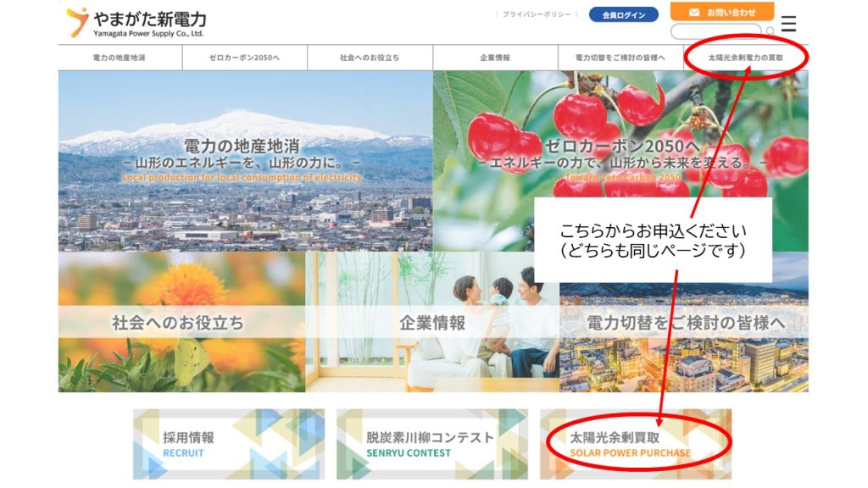
Task: Select 電力の地産地消 in navigation bar
Action: click(120, 58)
